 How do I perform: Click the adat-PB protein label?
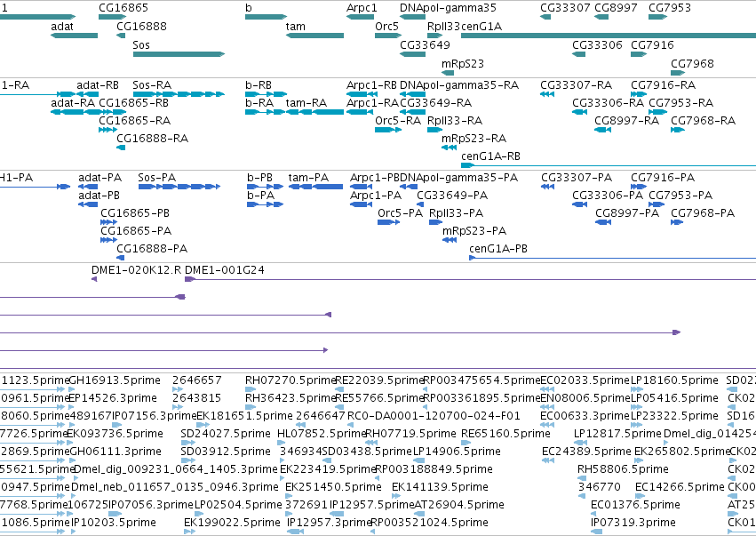click(x=99, y=196)
